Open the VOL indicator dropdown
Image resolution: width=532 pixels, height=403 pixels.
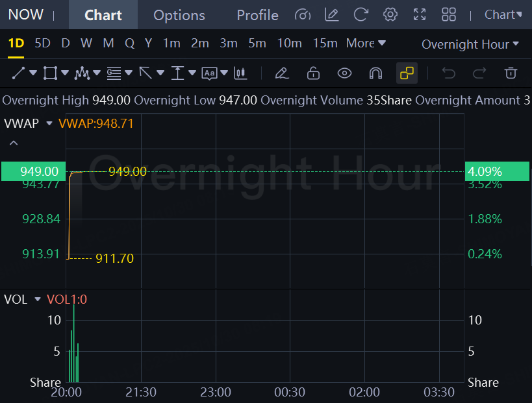pos(38,299)
